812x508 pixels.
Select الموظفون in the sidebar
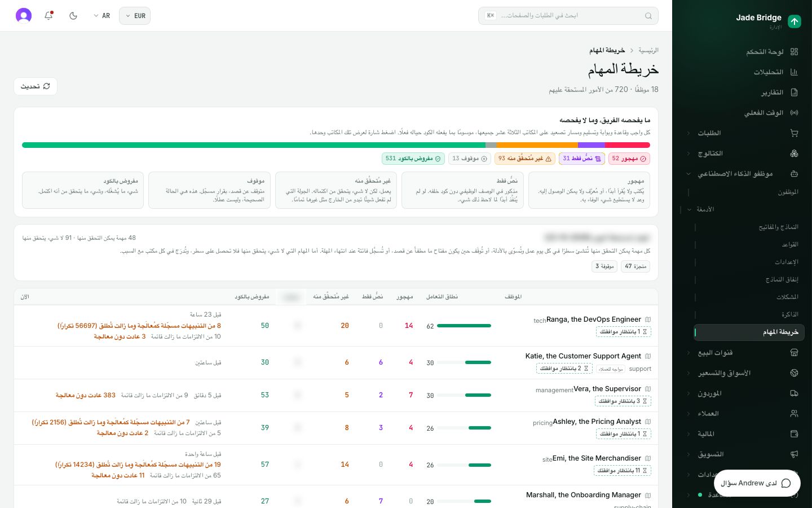787,192
